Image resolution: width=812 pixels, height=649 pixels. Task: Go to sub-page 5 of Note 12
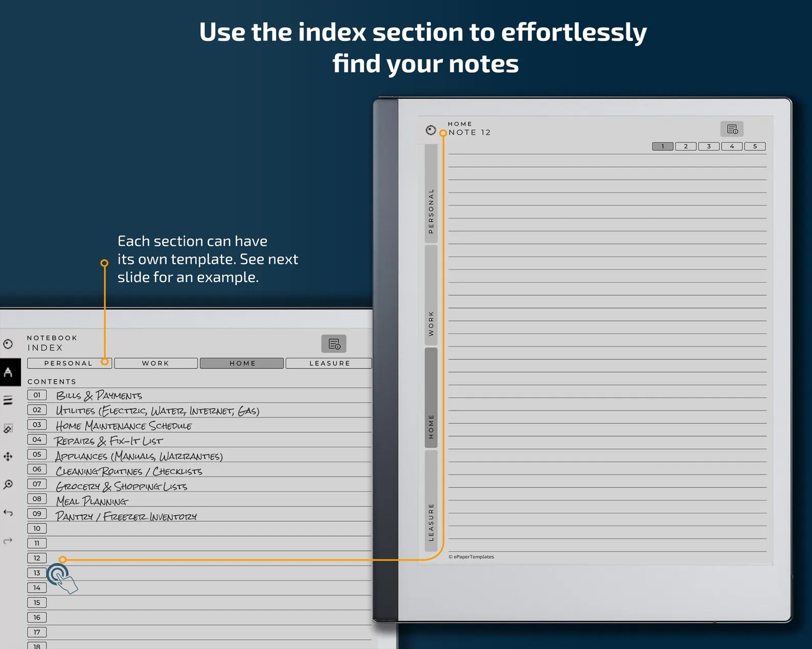(x=755, y=146)
